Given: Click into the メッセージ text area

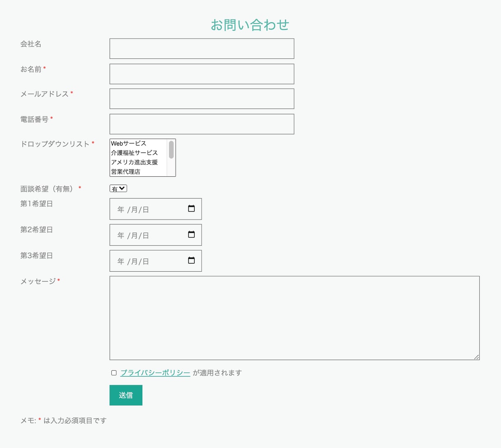Looking at the screenshot, I should [294, 318].
